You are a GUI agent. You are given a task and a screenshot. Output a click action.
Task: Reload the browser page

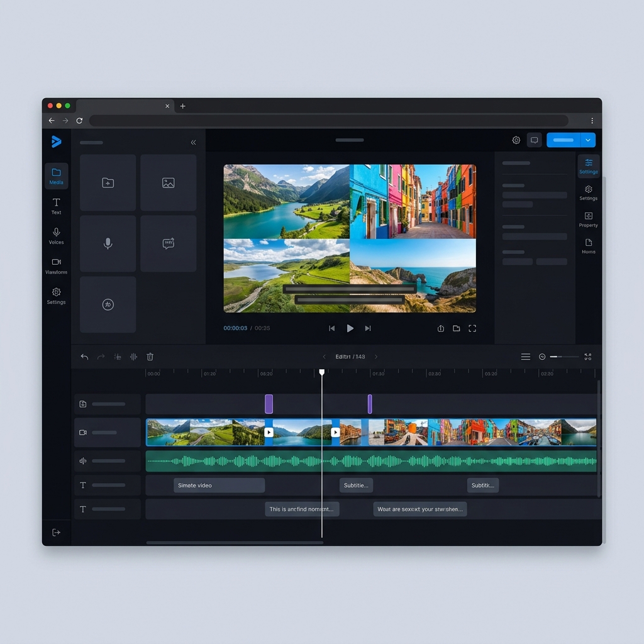79,120
